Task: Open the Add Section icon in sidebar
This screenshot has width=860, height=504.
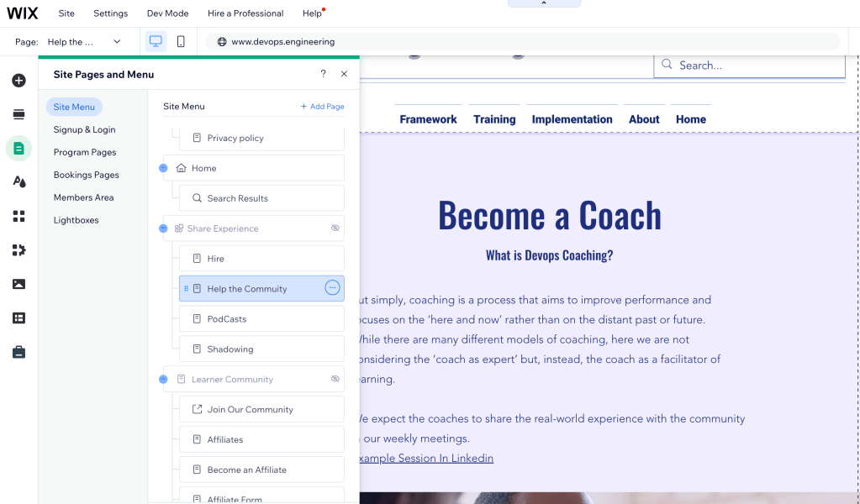Action: [18, 114]
